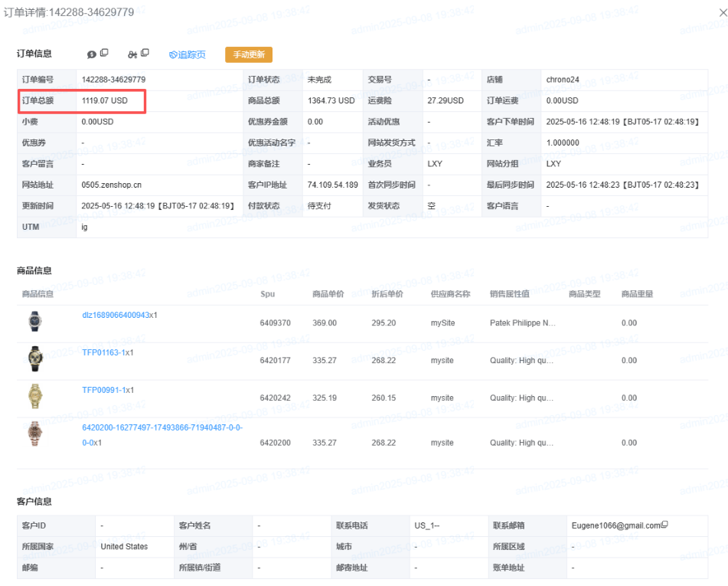Click the gold watch thumbnail for TFP00991-1

(x=35, y=396)
